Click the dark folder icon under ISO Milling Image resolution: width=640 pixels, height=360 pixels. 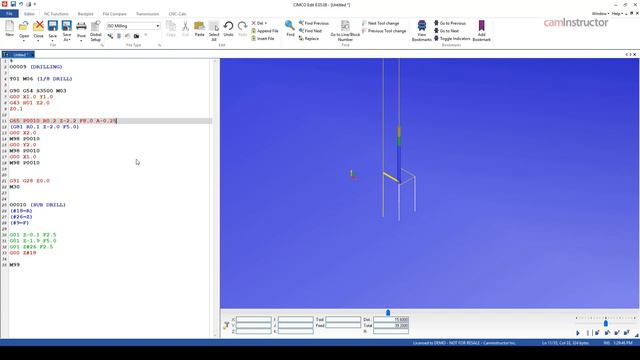[136, 36]
